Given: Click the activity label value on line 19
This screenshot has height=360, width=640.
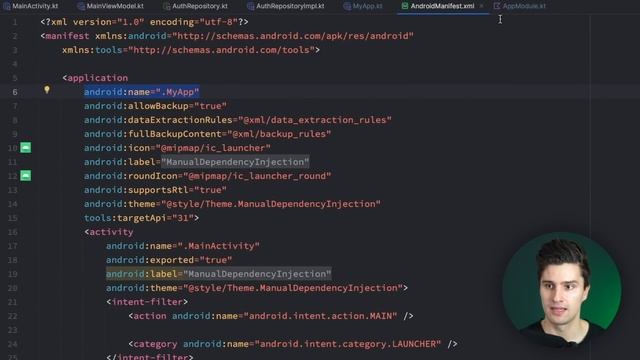Looking at the screenshot, I should 257,274.
